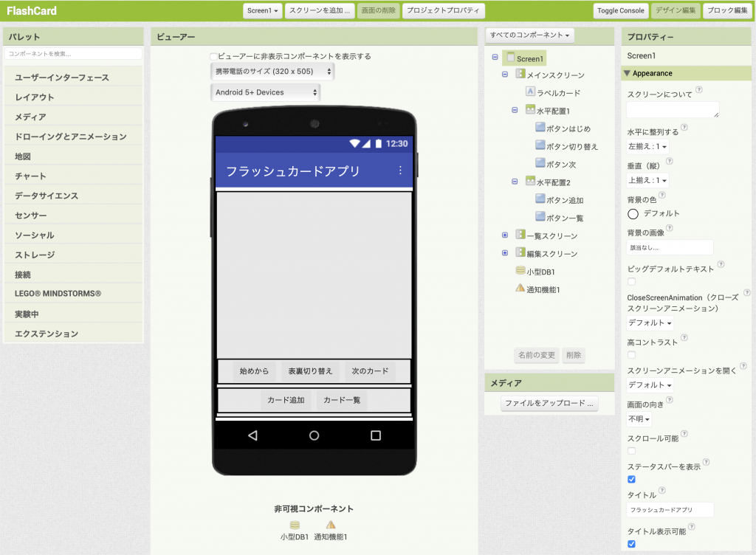Select the ラベルカード label icon in the tree
This screenshot has height=555, width=756.
click(530, 92)
